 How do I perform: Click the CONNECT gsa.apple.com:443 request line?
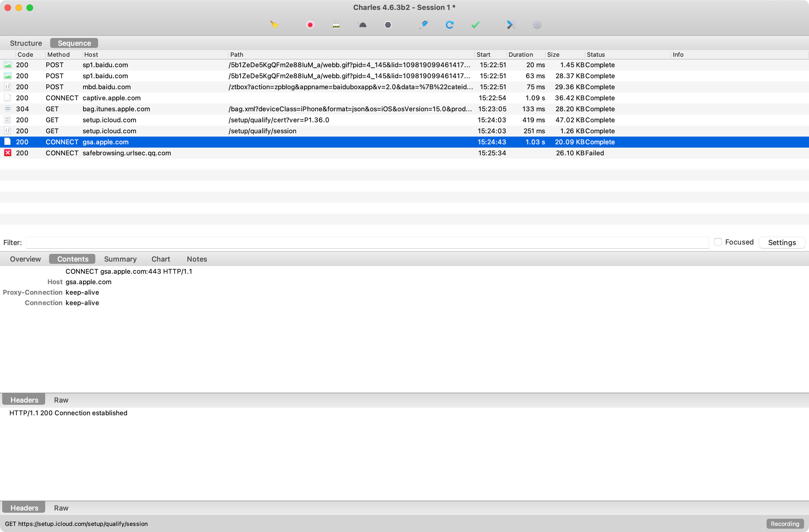[x=129, y=271]
